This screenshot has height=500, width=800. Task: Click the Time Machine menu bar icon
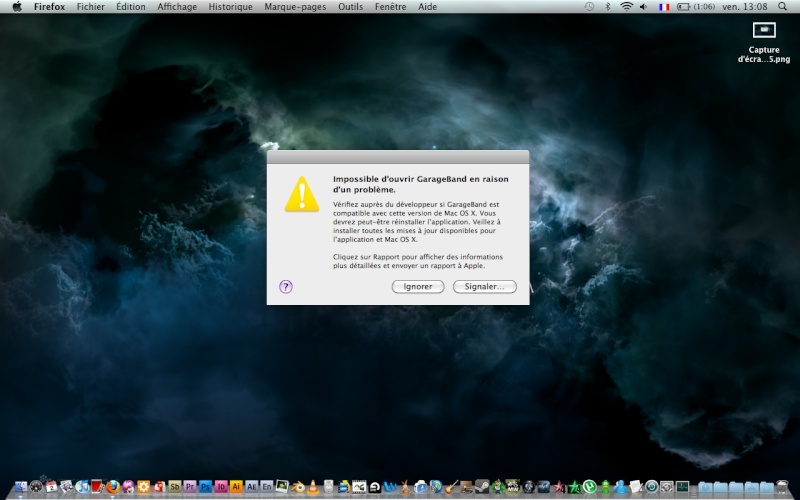click(x=589, y=7)
